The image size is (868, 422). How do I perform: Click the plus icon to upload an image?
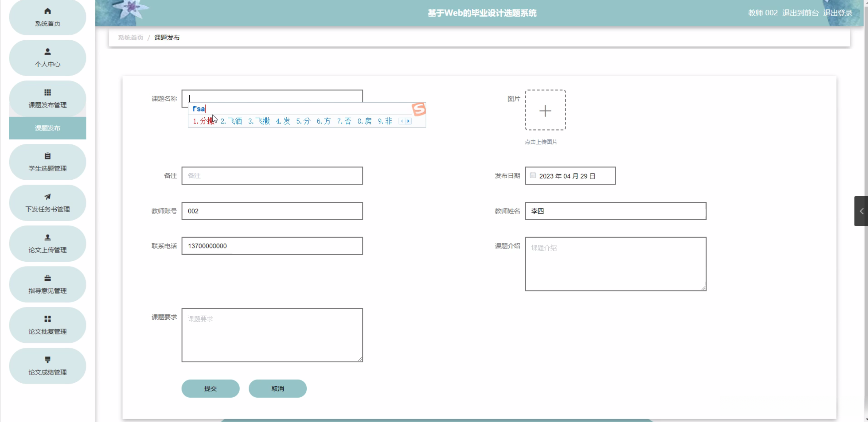click(x=545, y=110)
